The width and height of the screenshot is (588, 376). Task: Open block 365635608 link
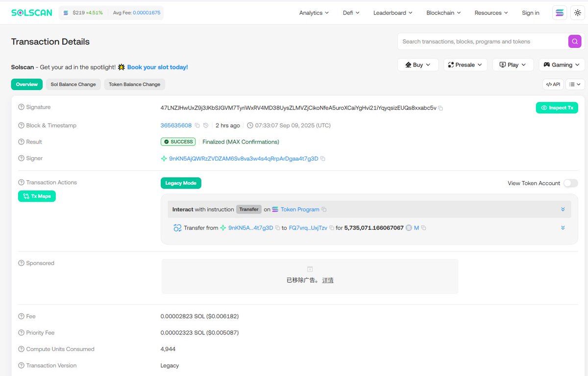tap(176, 126)
